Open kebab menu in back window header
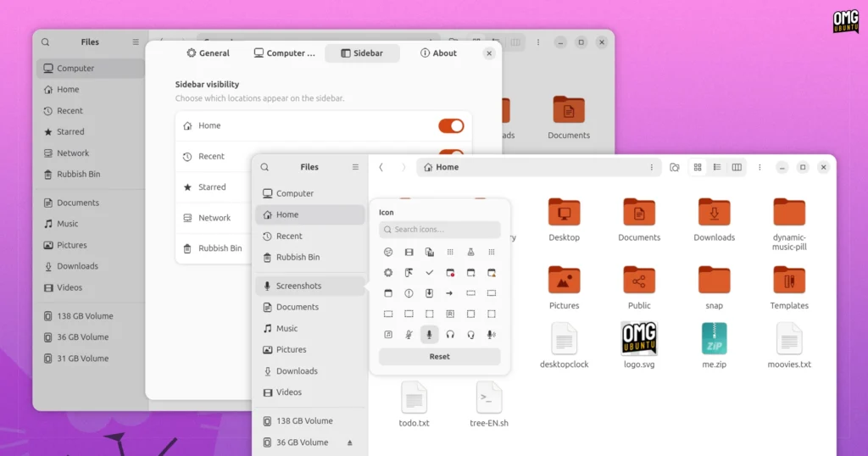 point(538,42)
